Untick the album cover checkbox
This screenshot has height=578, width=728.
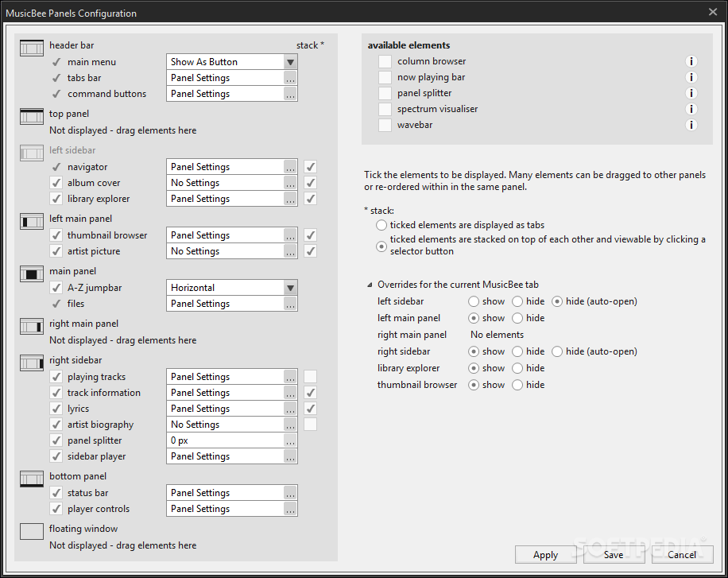[56, 183]
